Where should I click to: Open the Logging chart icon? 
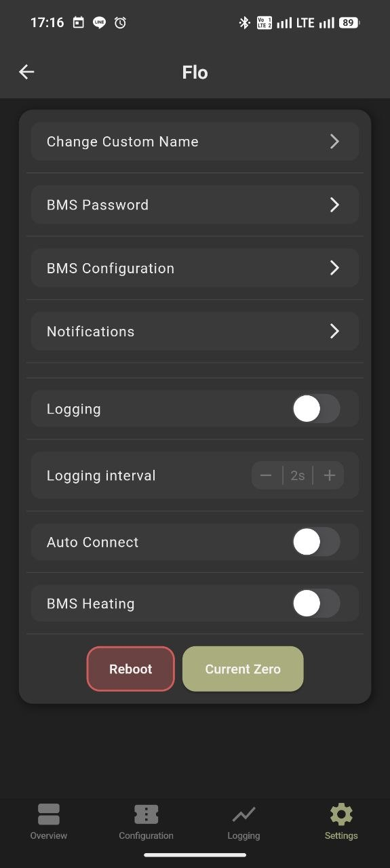pos(243,814)
